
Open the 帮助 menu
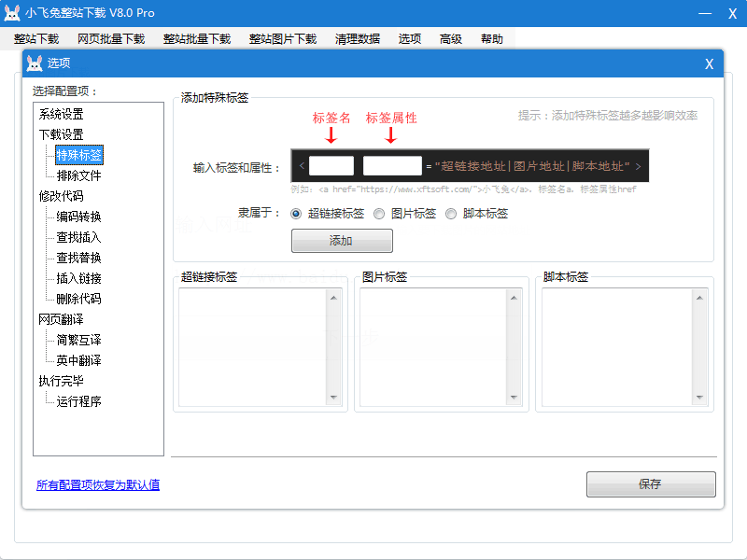(492, 38)
